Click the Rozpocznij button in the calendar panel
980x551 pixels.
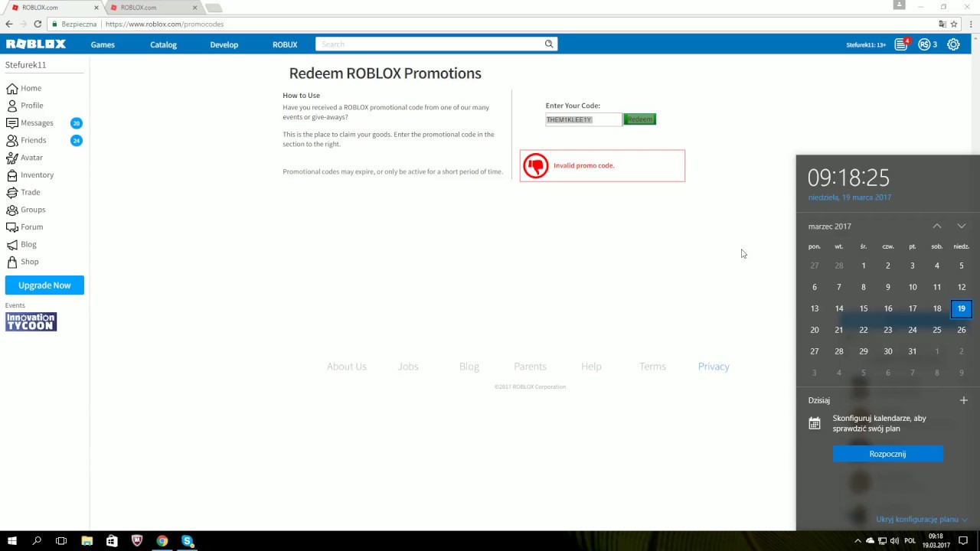[888, 454]
